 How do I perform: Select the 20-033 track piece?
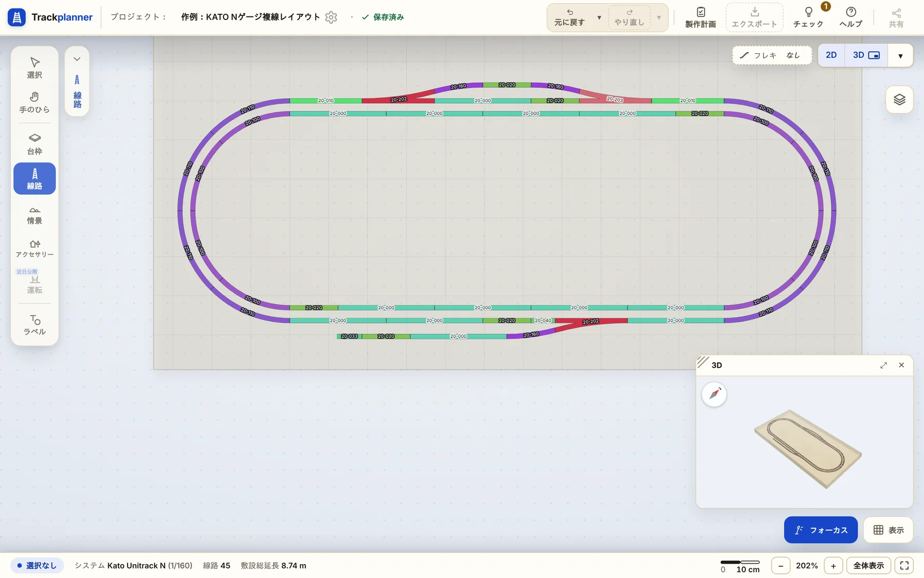click(x=349, y=337)
